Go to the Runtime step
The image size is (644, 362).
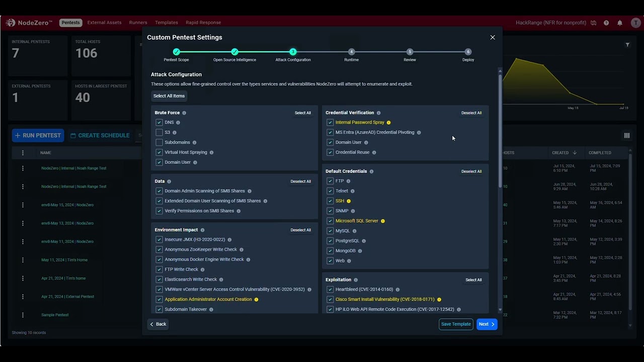coord(351,55)
